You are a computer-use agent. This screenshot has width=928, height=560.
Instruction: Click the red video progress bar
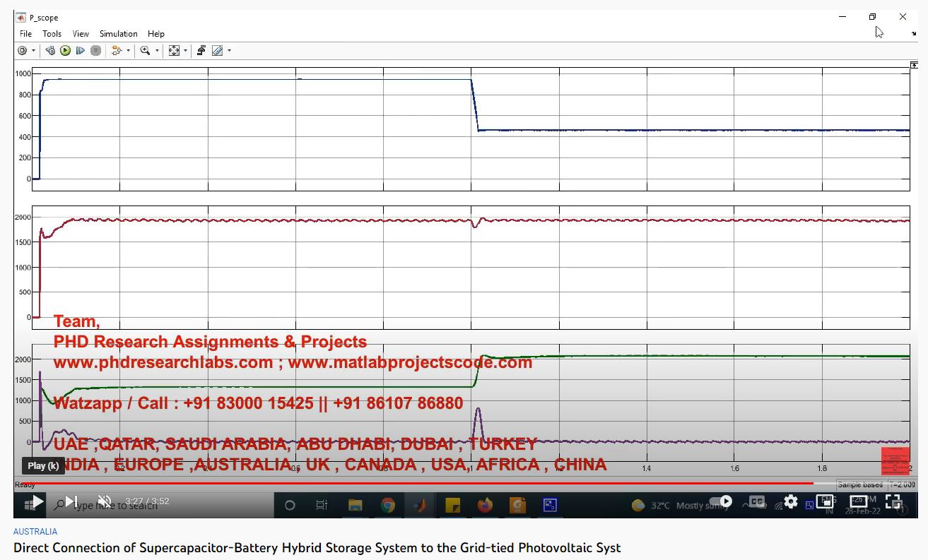coord(424,483)
